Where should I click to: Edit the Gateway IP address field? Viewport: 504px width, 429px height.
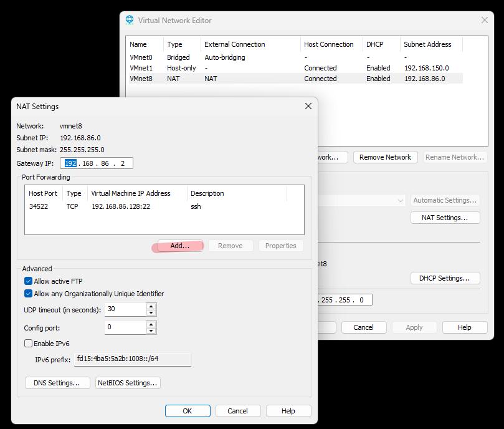click(x=97, y=163)
